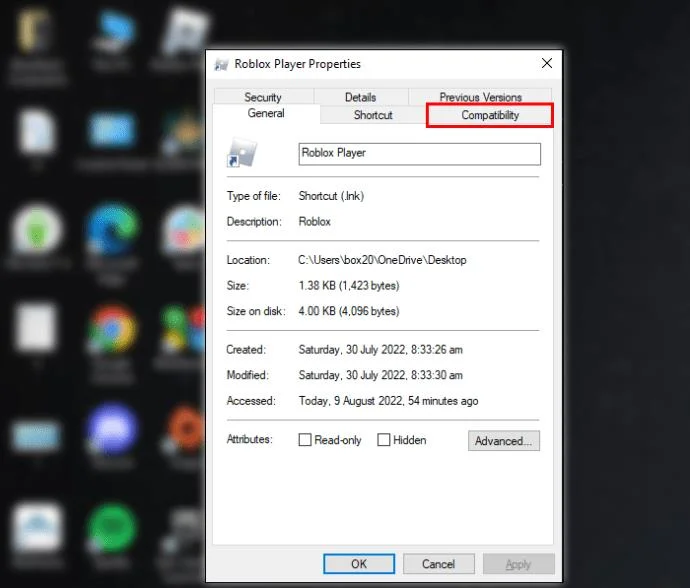Select the General tab
The height and width of the screenshot is (588, 690).
click(266, 114)
